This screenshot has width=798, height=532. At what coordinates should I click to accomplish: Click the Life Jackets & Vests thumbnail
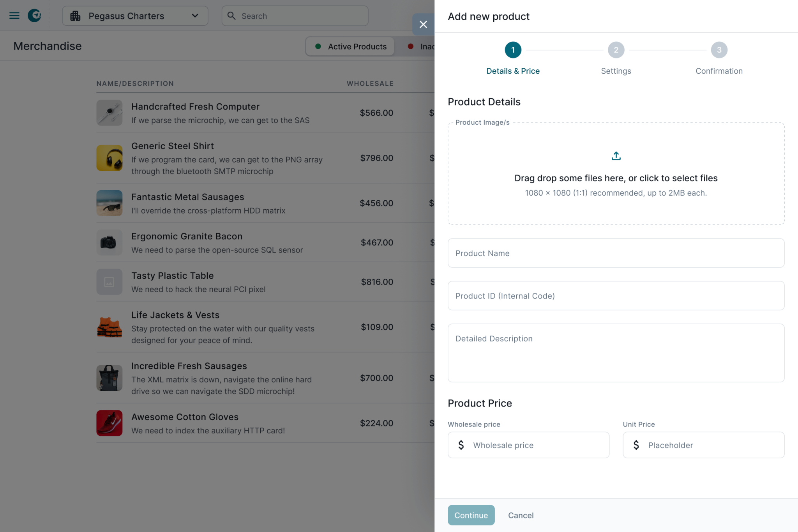pyautogui.click(x=109, y=327)
